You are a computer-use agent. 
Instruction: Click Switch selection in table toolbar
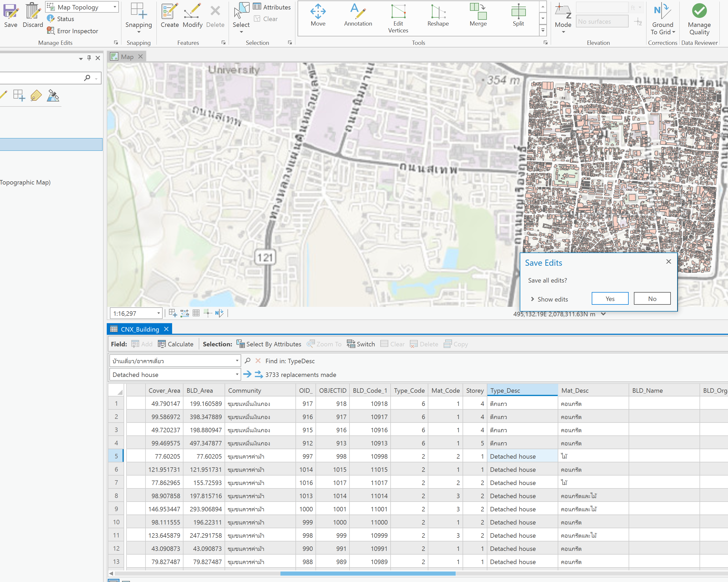pyautogui.click(x=361, y=344)
